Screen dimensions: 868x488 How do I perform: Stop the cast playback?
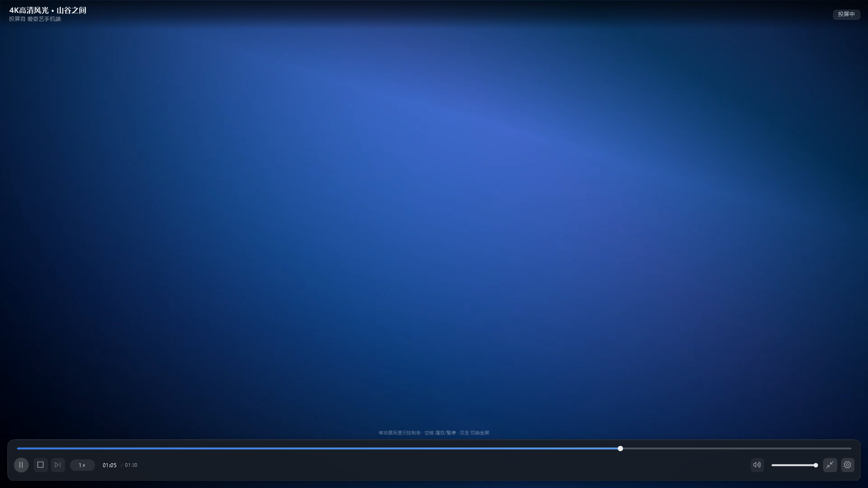coord(40,465)
